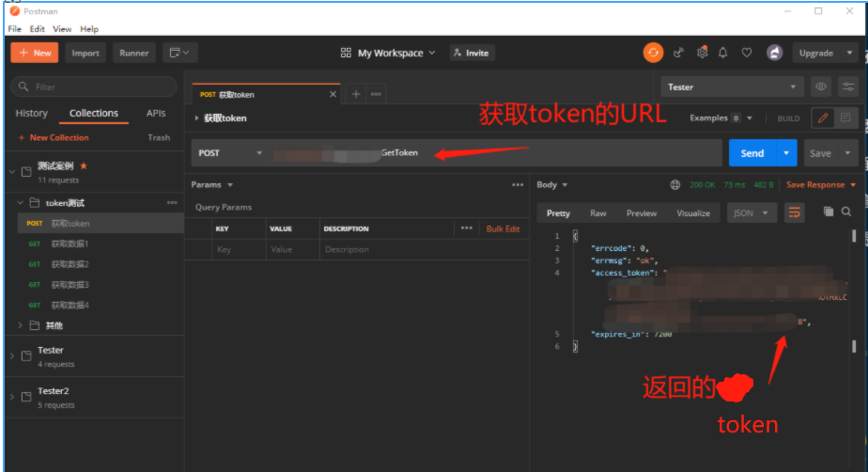868x472 pixels.
Task: Open Params section more options dots
Action: [x=518, y=184]
